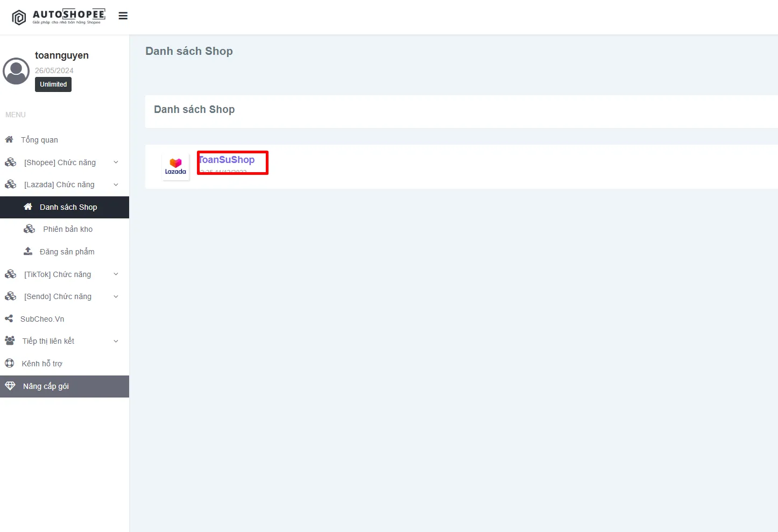Click the Nâng cấp gói upgrade button
The image size is (778, 532).
coord(65,386)
